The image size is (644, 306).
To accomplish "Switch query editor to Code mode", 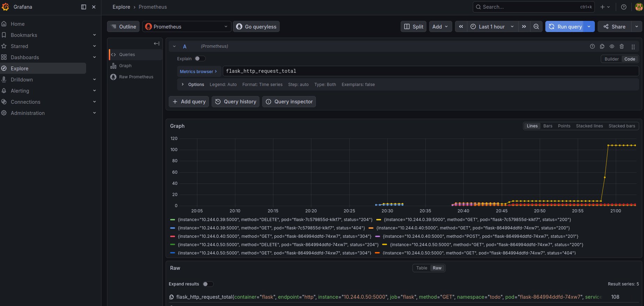I will coord(630,59).
